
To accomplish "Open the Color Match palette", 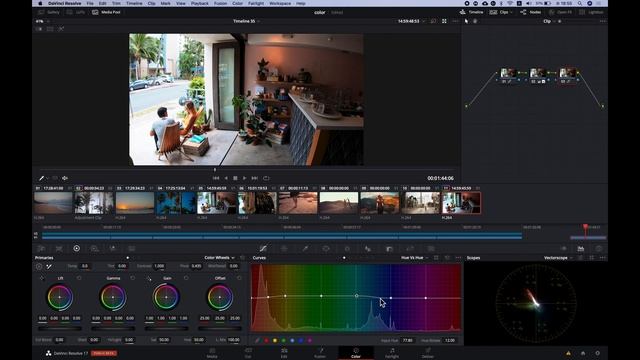I will point(59,248).
